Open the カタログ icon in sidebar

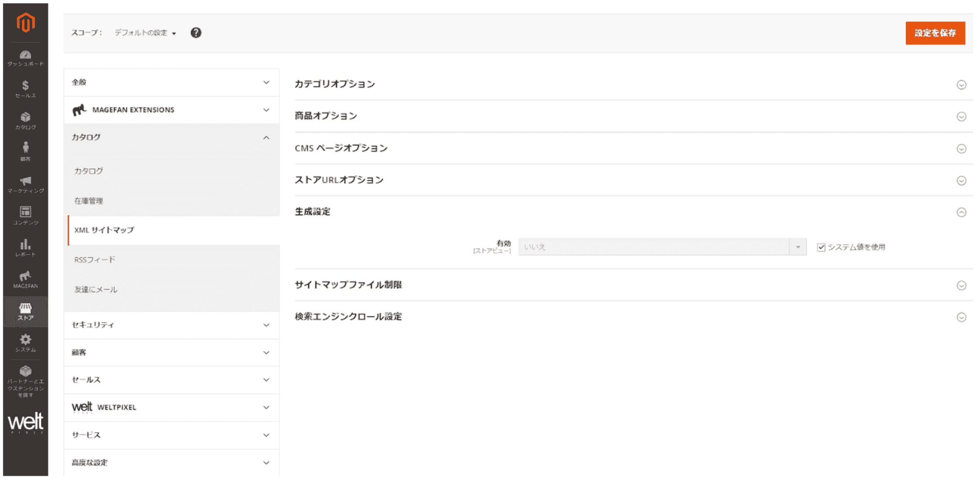click(x=26, y=120)
